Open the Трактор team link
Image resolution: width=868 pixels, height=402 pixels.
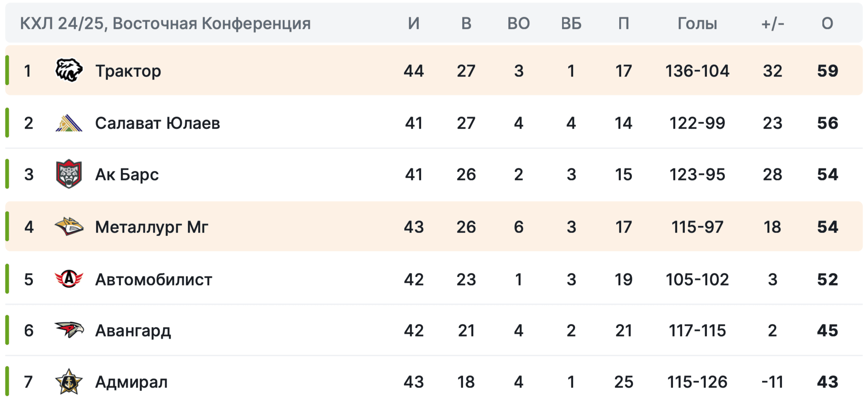[128, 71]
